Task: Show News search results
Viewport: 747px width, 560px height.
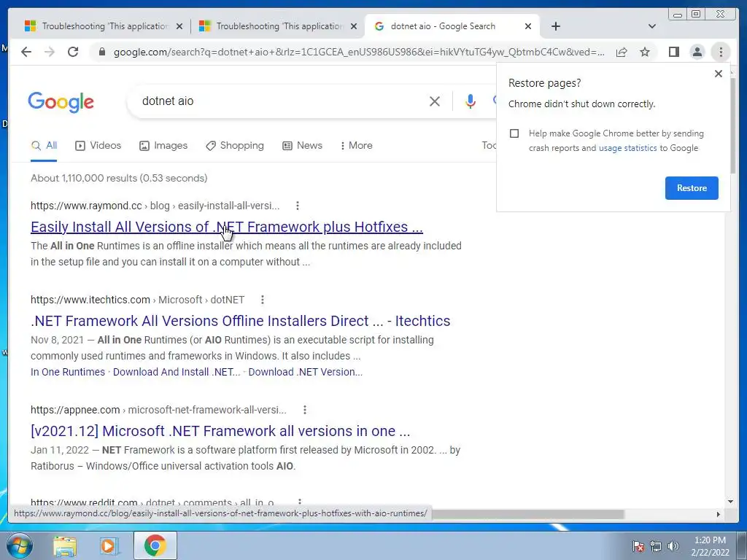Action: click(x=302, y=145)
